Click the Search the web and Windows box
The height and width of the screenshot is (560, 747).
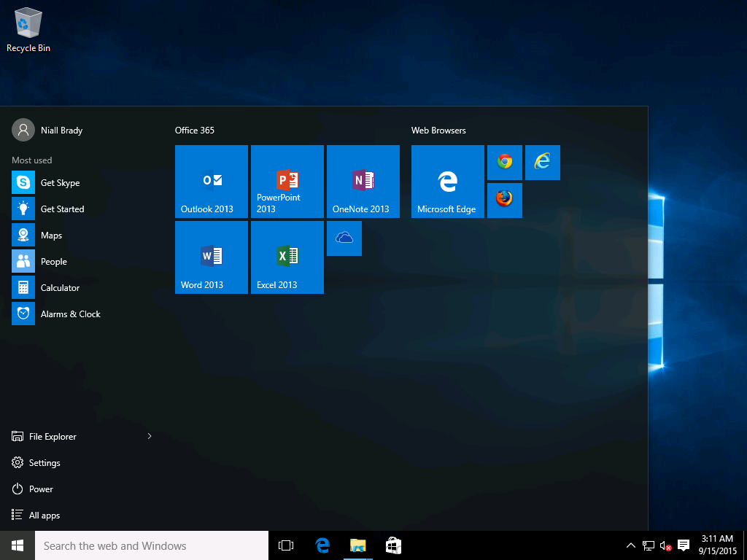pyautogui.click(x=152, y=545)
